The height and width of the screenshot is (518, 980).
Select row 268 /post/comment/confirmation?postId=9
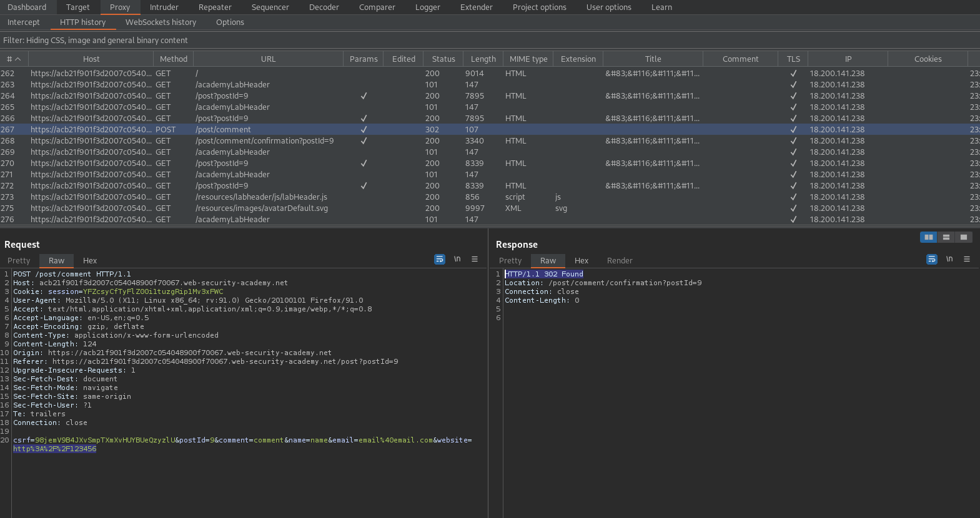click(x=490, y=141)
